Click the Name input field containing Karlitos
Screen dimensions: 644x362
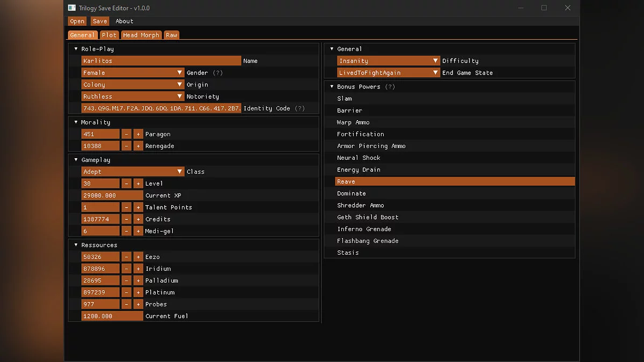[161, 61]
